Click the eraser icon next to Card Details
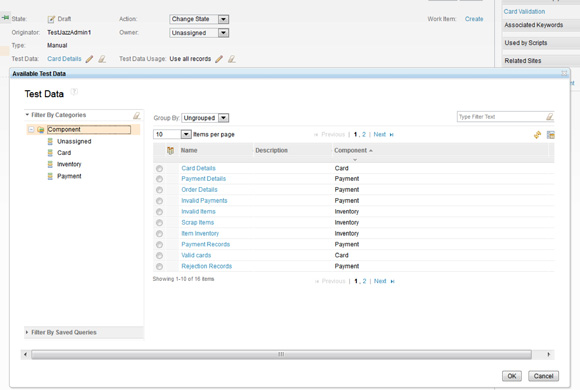The image size is (580, 390). point(102,59)
